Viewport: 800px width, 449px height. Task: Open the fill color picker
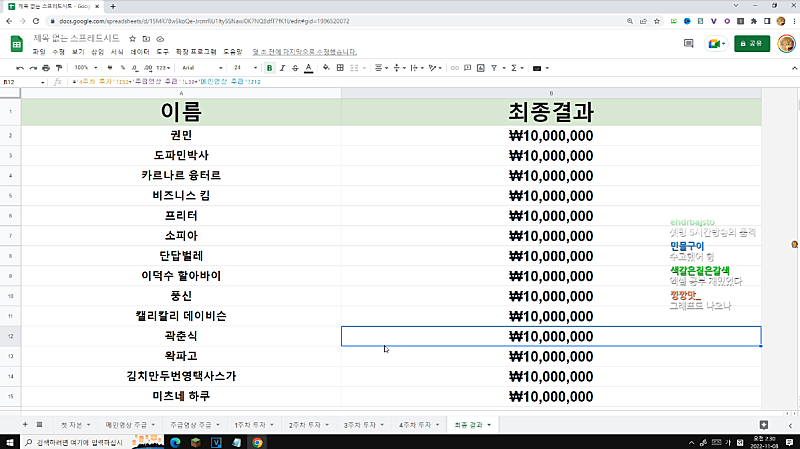pos(326,68)
